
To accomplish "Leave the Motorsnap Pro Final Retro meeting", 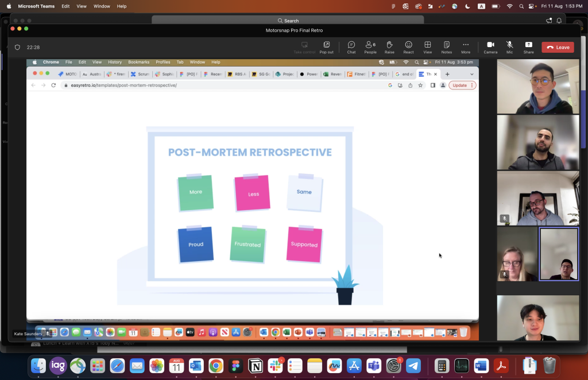I will tap(558, 48).
